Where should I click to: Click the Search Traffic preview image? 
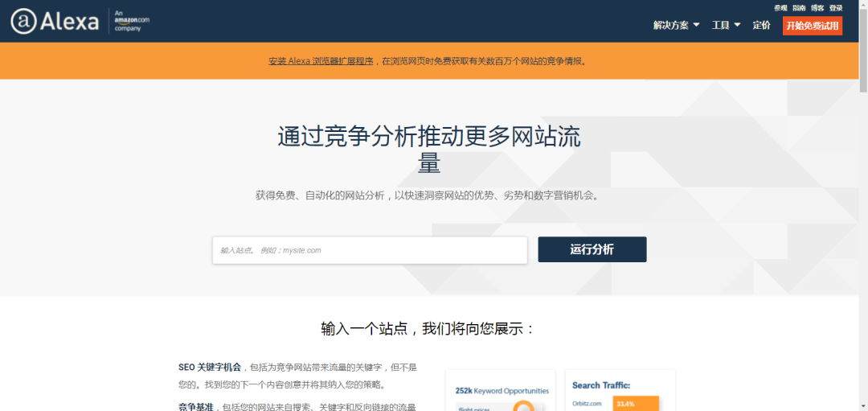coord(620,391)
